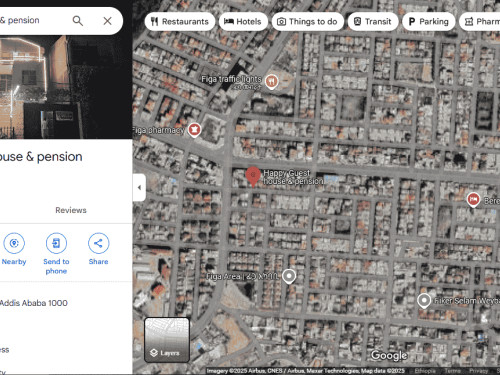This screenshot has width=500, height=375.
Task: Filter map by Restaurants
Action: (x=180, y=22)
